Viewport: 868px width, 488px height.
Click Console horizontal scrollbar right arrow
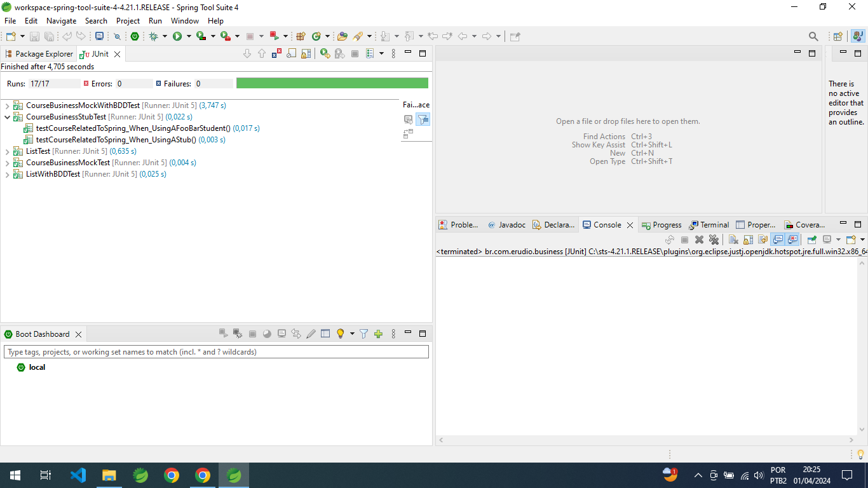click(x=852, y=440)
